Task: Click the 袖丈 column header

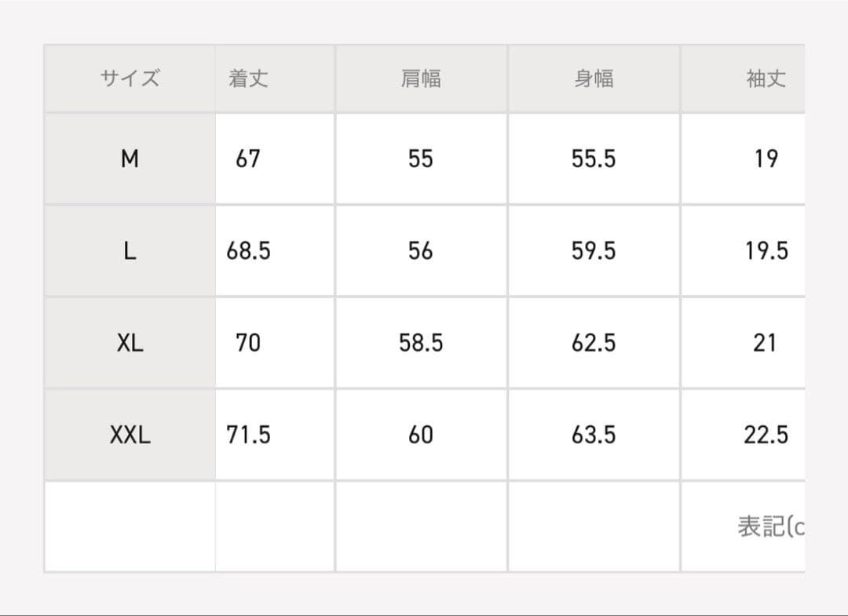Action: [x=766, y=78]
